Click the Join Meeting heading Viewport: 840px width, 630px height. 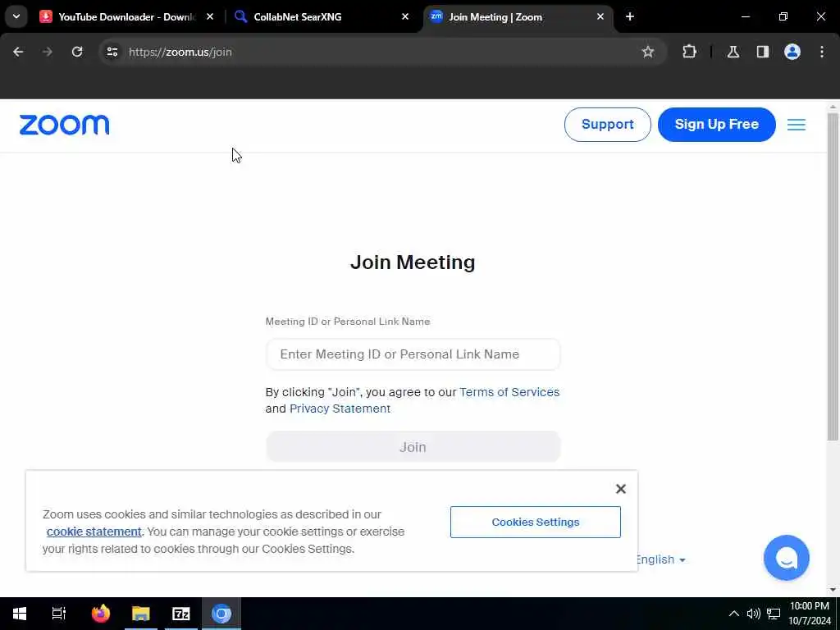(x=413, y=262)
